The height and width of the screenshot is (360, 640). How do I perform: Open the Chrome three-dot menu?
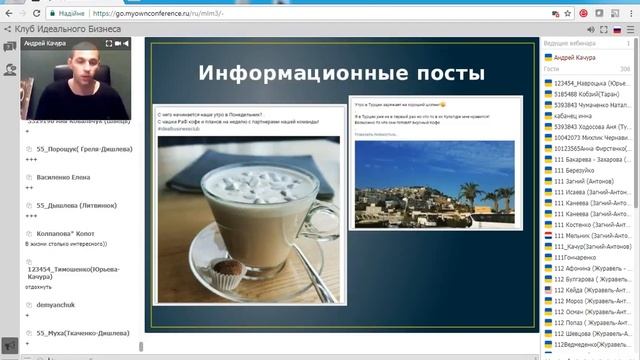[631, 13]
